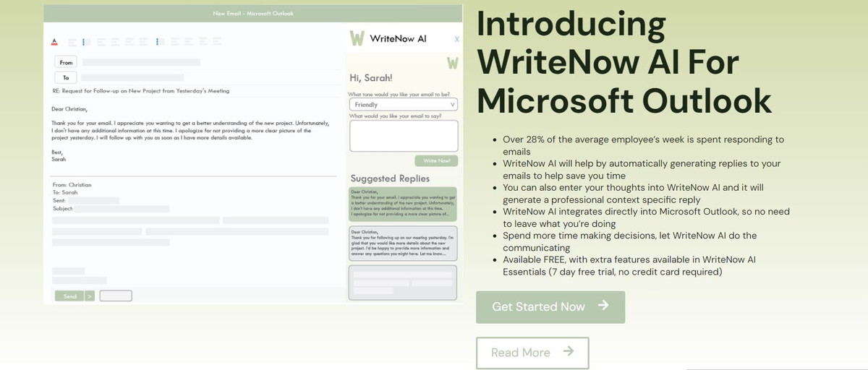Expand the send options arrow beside Send
868x370 pixels.
tap(90, 296)
